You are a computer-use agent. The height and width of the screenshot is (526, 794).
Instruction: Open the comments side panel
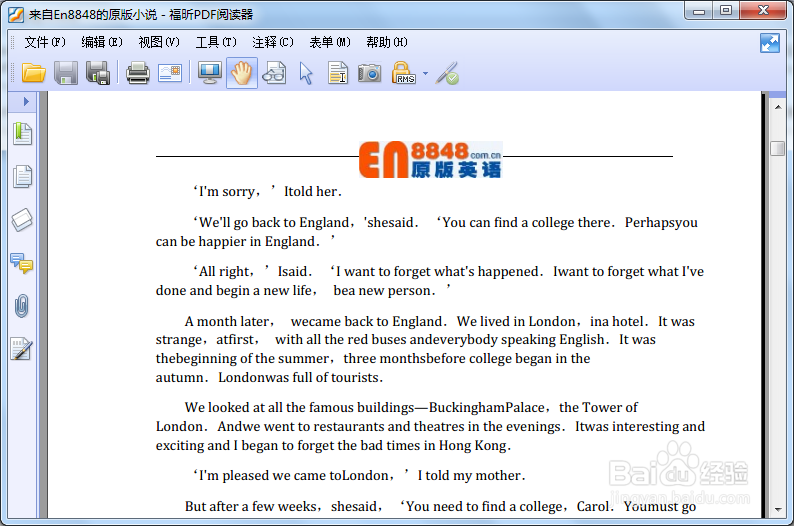[x=22, y=264]
